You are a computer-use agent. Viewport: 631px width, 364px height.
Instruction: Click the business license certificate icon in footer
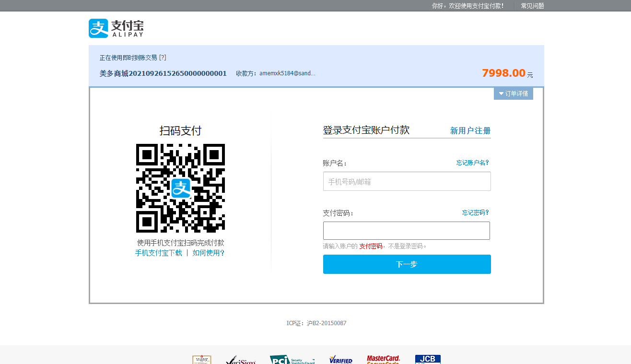(x=202, y=360)
